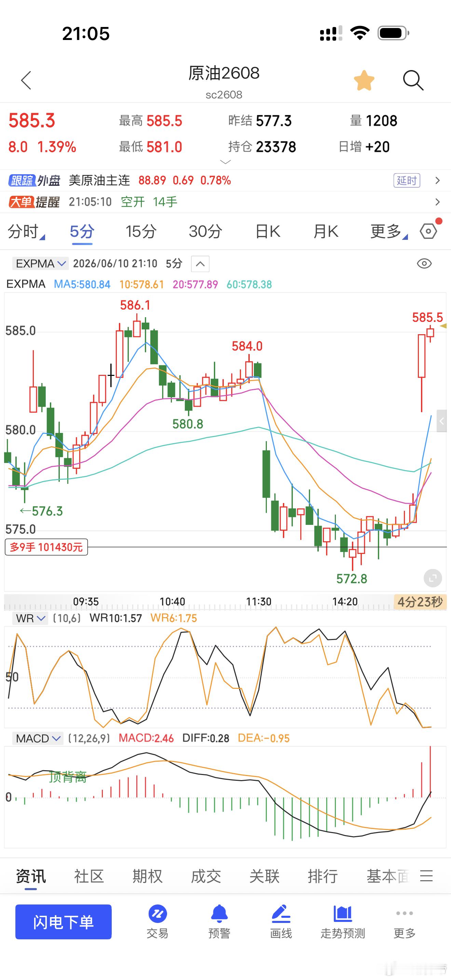This screenshot has width=451, height=980.
Task: Tap the cellular signal icon
Action: coord(331,33)
